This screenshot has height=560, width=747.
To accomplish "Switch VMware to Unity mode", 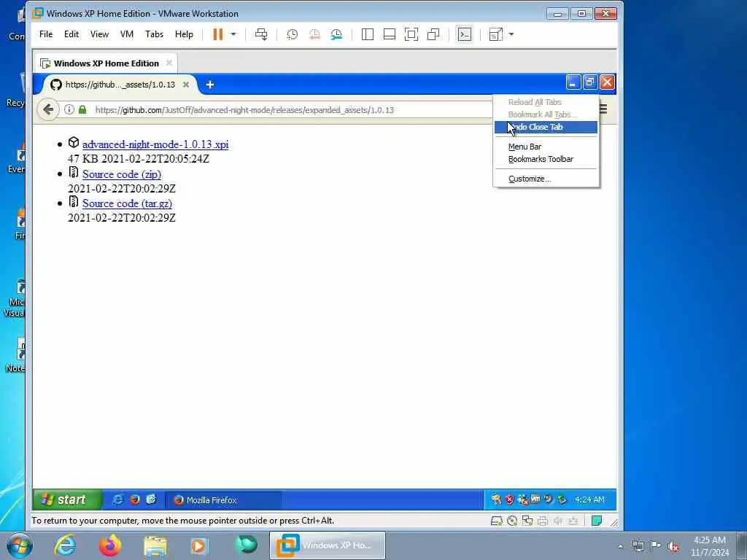I will (433, 34).
